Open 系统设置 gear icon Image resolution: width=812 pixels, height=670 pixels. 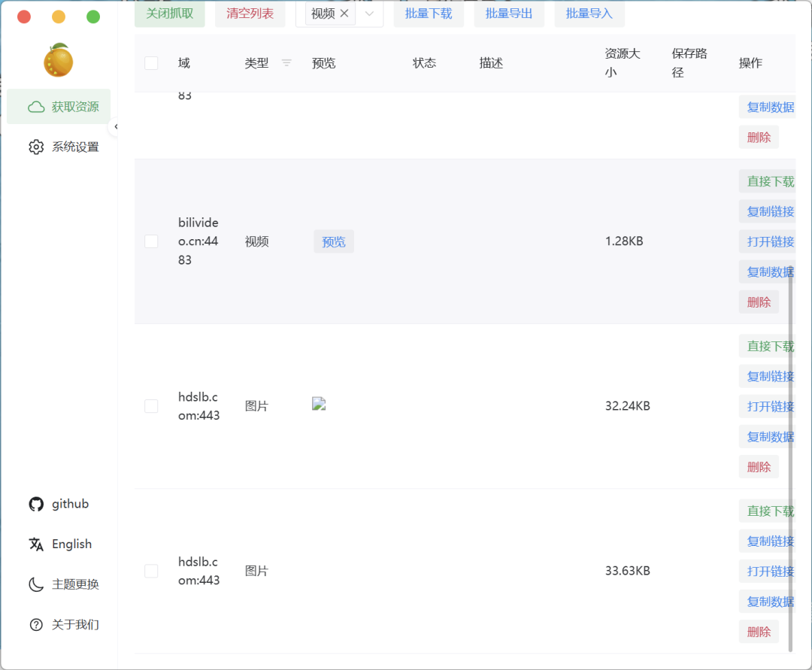coord(36,147)
